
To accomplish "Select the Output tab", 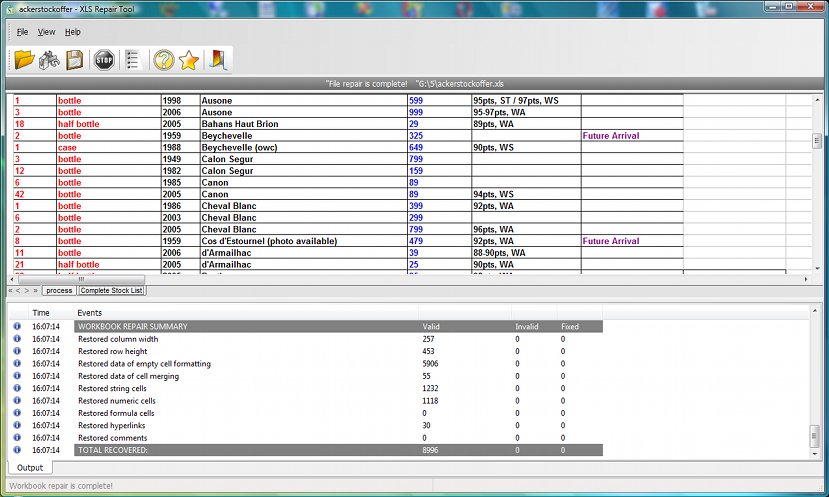I will coord(30,467).
